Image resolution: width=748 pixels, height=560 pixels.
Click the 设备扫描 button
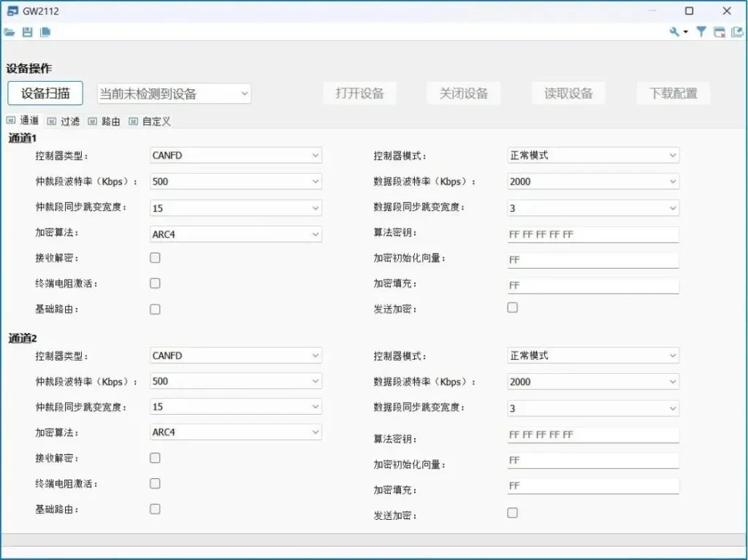45,93
